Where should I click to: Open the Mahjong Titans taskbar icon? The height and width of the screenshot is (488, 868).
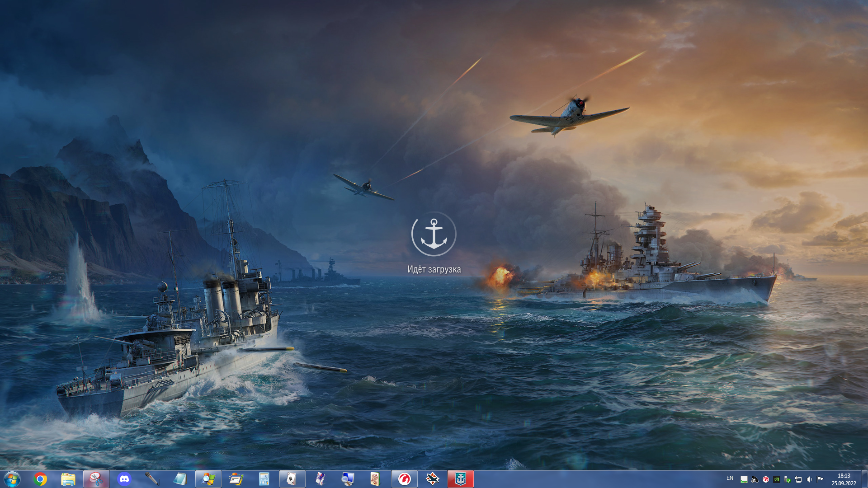click(375, 479)
